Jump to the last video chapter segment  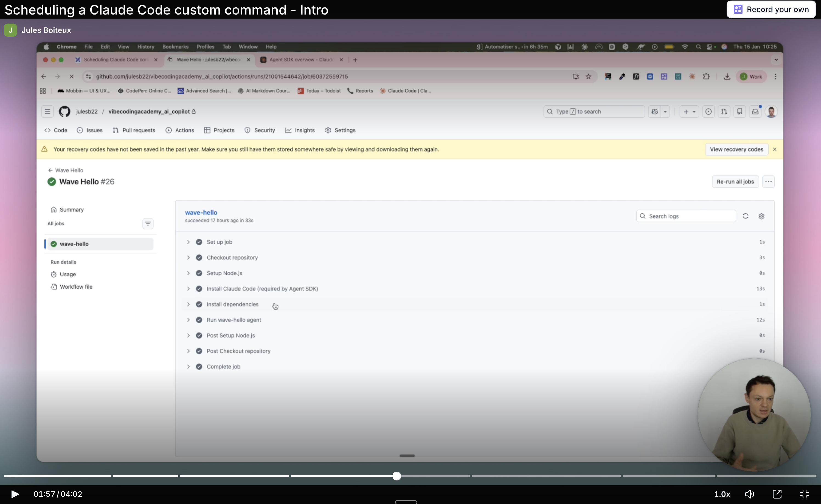[x=766, y=476]
